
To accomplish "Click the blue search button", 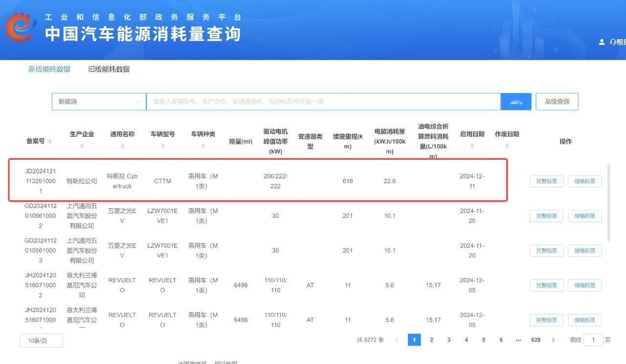I will [x=516, y=102].
